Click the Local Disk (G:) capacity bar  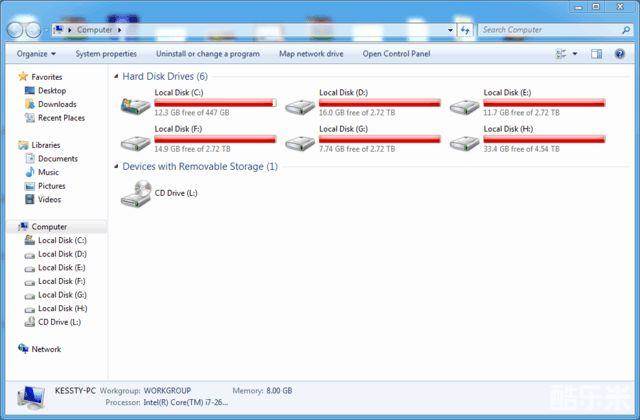coord(380,139)
